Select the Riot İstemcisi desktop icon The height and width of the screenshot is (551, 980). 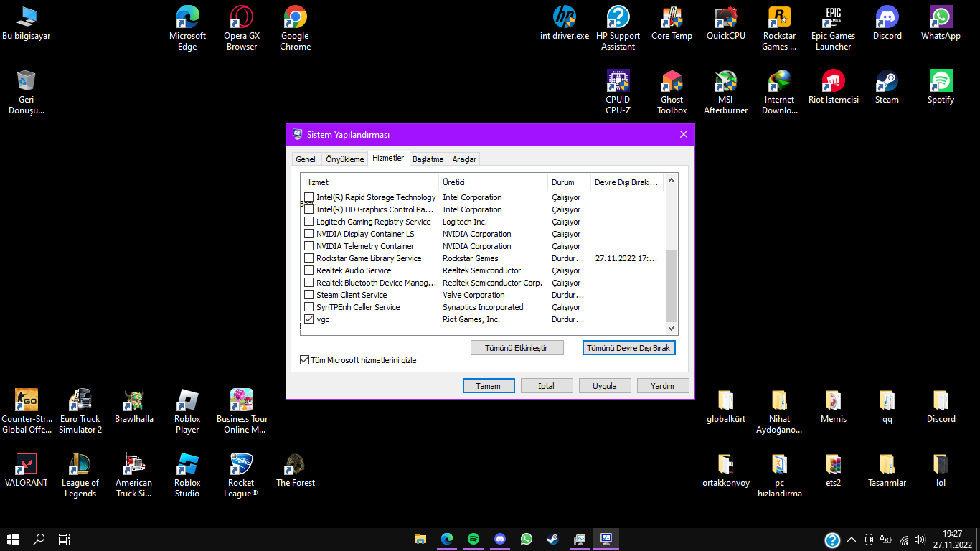point(833,87)
